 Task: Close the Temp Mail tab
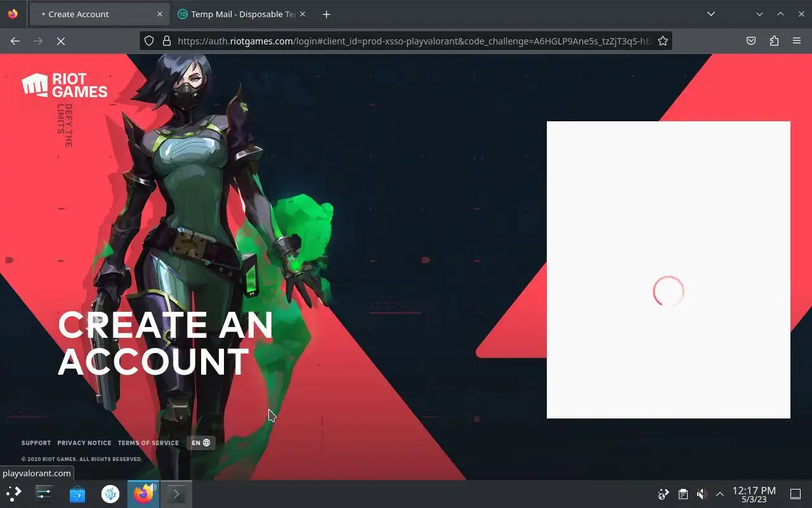point(302,14)
